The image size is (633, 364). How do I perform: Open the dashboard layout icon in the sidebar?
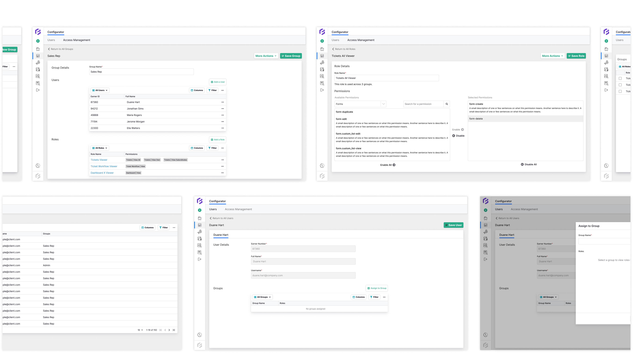tap(38, 56)
